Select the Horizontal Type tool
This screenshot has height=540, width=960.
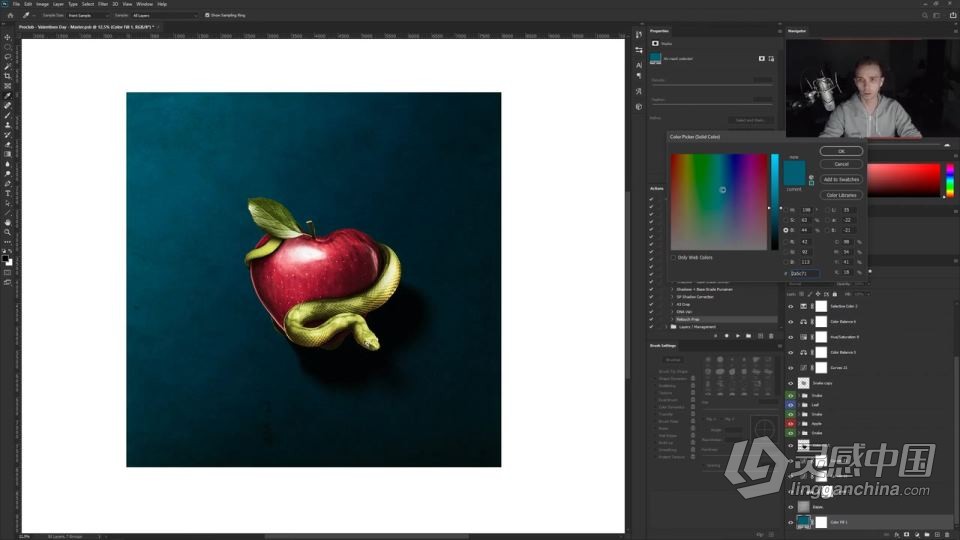click(x=7, y=193)
